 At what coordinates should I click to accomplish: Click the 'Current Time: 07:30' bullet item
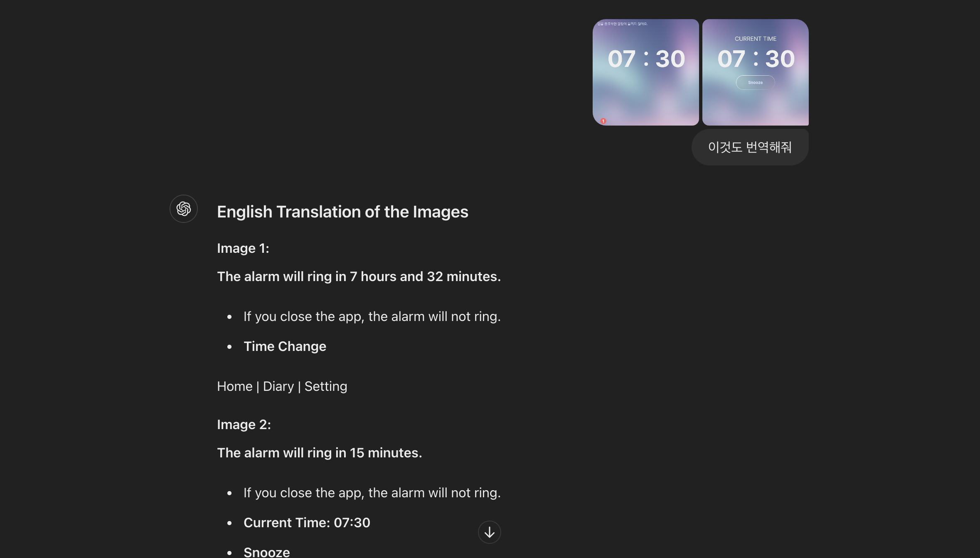[307, 523]
